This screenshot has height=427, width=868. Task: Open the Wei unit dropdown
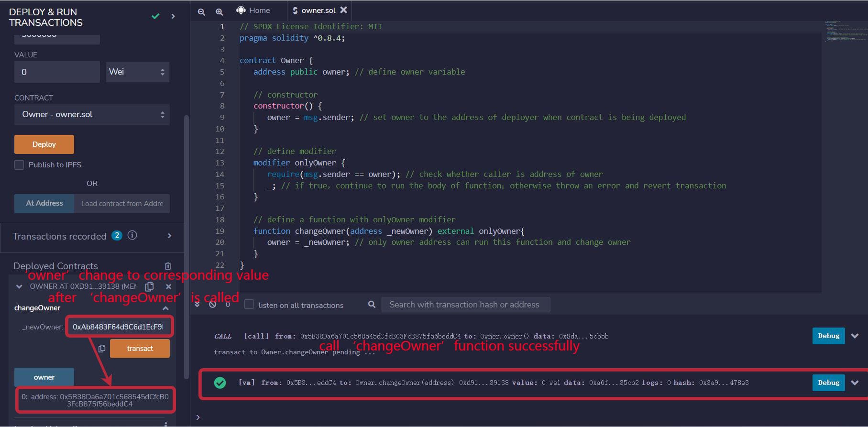click(x=137, y=72)
